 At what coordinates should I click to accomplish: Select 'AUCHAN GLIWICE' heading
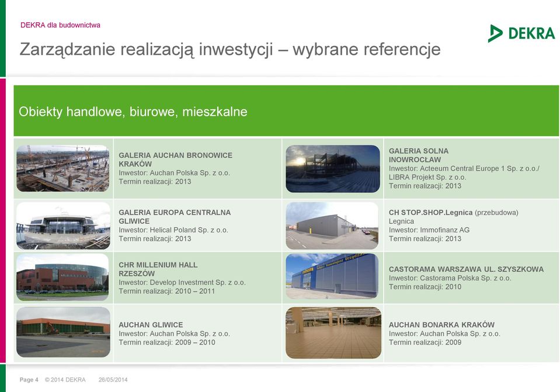pos(151,325)
